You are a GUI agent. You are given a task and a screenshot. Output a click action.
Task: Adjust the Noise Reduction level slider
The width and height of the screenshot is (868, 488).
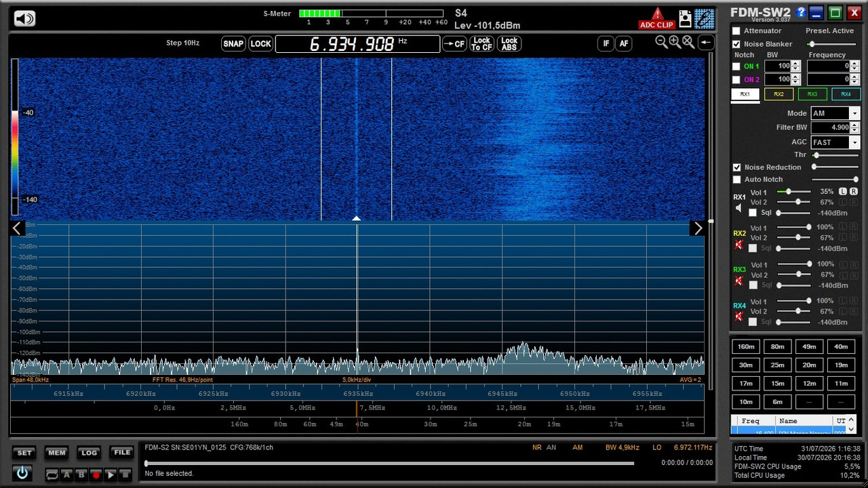point(835,167)
